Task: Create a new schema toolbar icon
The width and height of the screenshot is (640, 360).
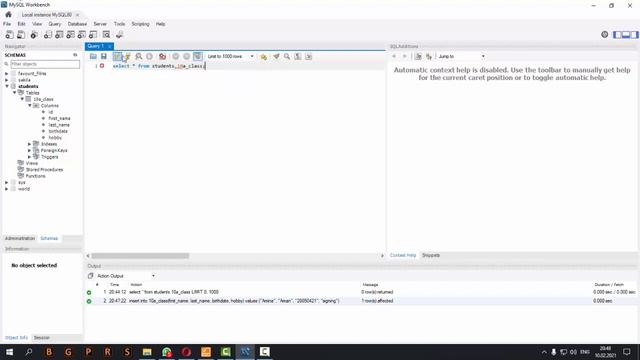Action: [48, 35]
